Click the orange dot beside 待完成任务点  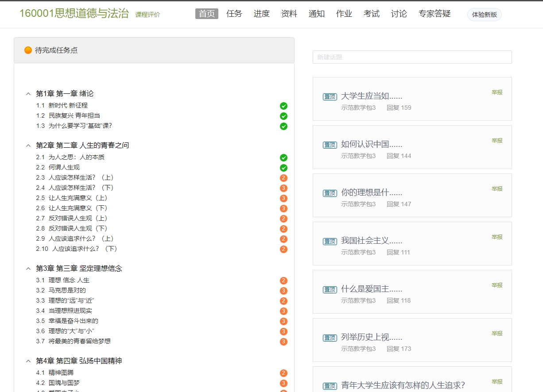click(28, 50)
